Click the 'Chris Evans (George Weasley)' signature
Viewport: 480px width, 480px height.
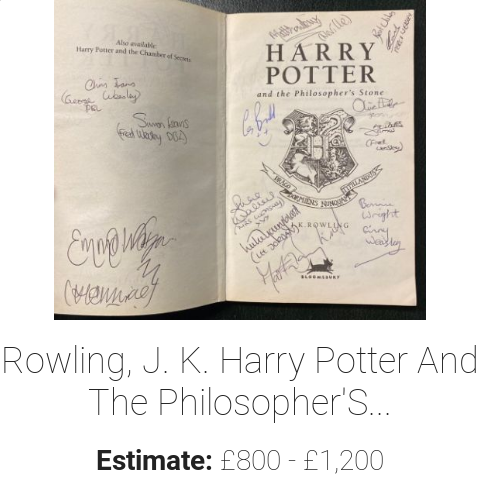pos(102,93)
